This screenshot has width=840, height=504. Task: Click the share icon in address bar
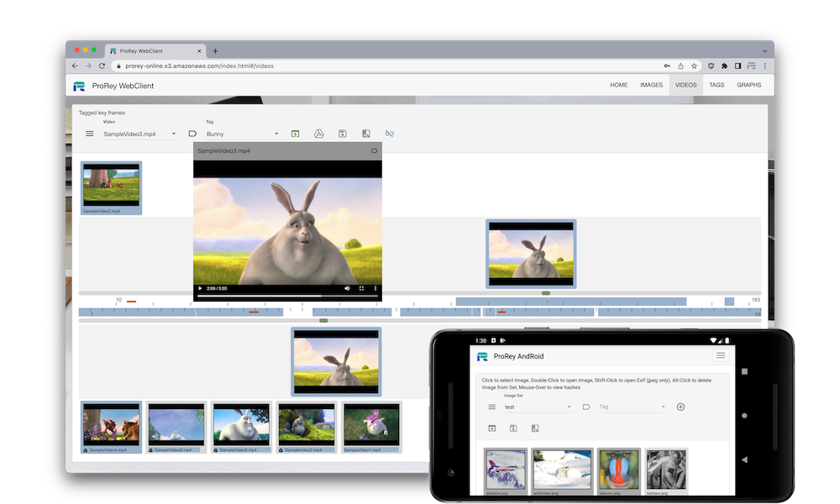(x=680, y=66)
